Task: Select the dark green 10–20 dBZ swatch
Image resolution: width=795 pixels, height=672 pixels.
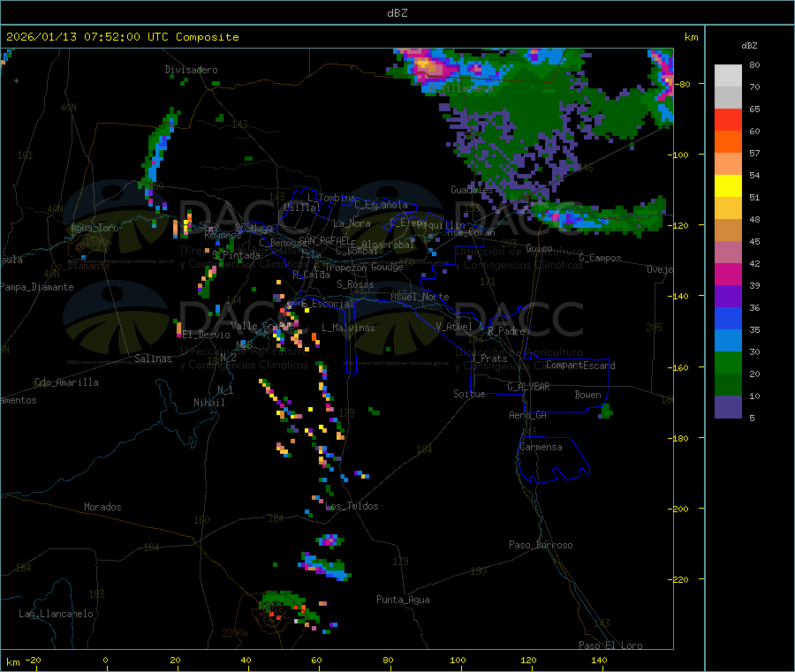Action: tap(728, 385)
